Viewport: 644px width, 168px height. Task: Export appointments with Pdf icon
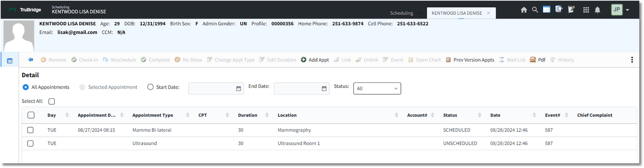coord(537,60)
